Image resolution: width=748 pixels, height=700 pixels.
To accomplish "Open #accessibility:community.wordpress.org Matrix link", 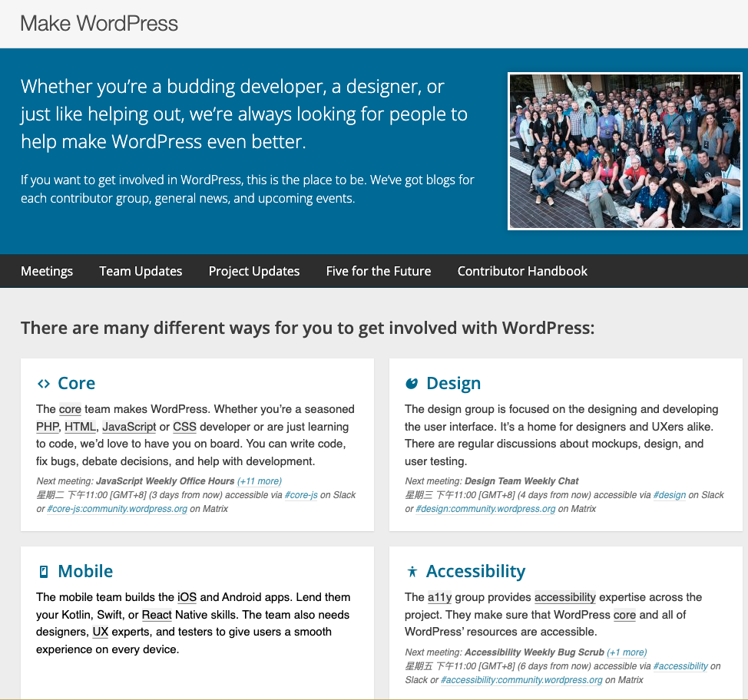I will pos(521,680).
